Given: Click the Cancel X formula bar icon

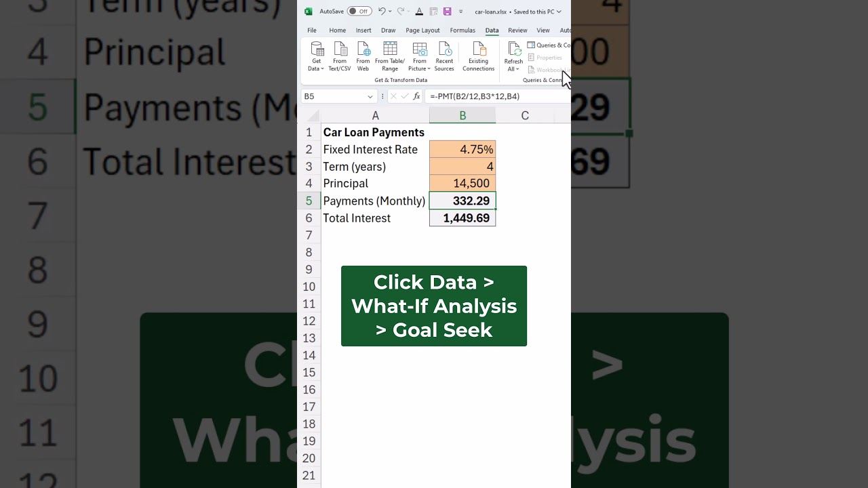Looking at the screenshot, I should pyautogui.click(x=395, y=96).
